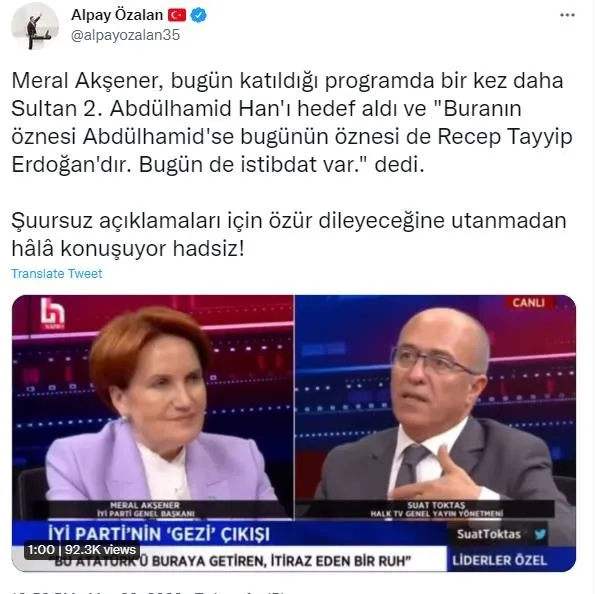Play the embedded Halk TV video

pos(294,433)
